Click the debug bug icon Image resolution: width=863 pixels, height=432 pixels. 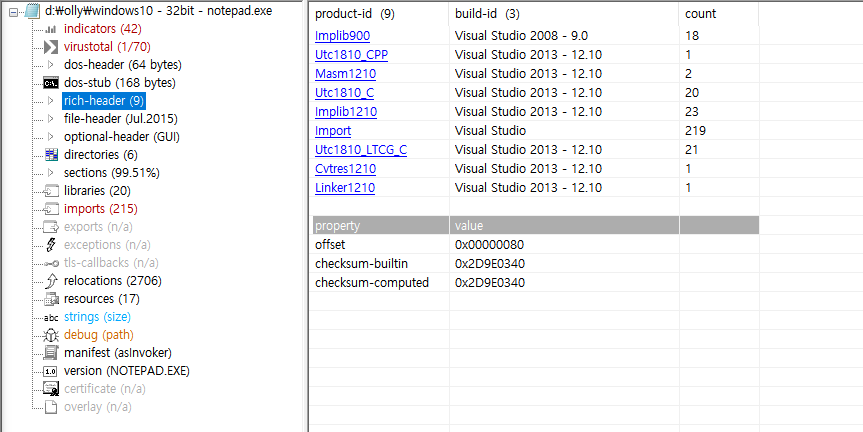tap(51, 335)
